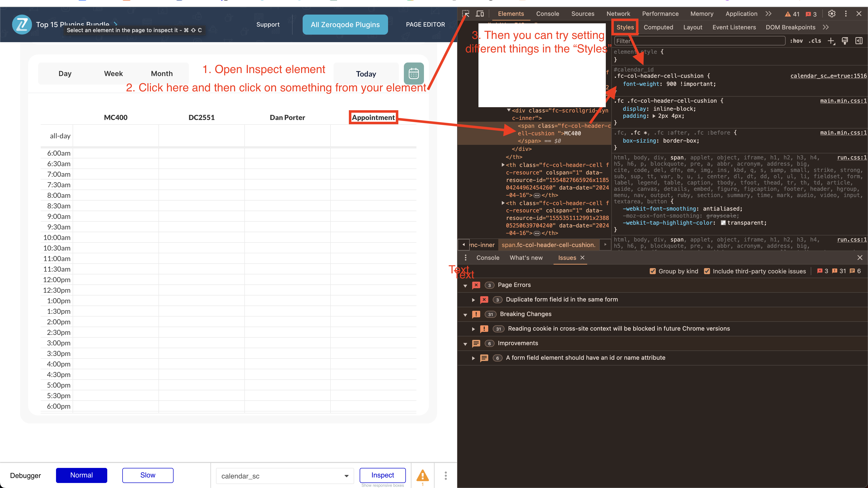868x488 pixels.
Task: Open the Sources tab
Action: click(x=583, y=14)
